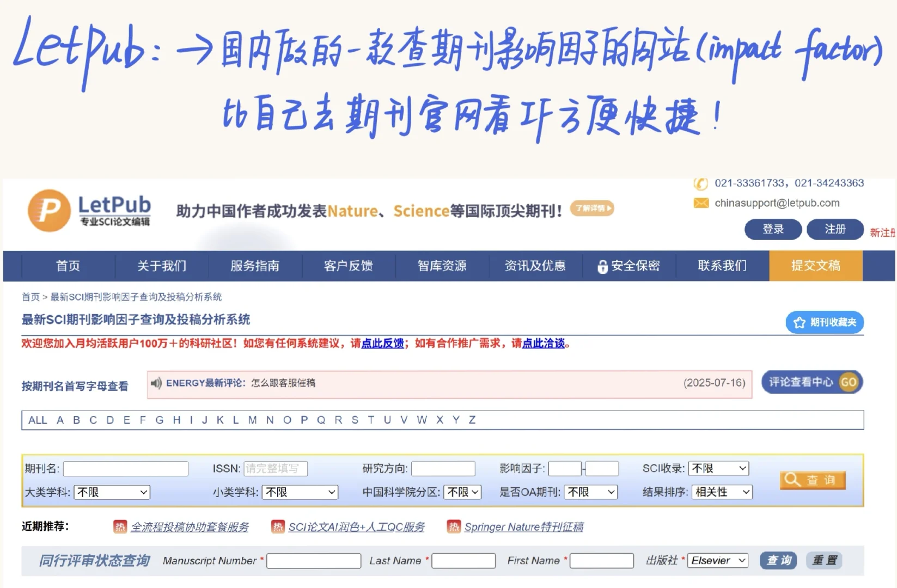Image resolution: width=897 pixels, height=588 pixels.
Task: Select letter M in the alphabet filter
Action: pos(252,420)
